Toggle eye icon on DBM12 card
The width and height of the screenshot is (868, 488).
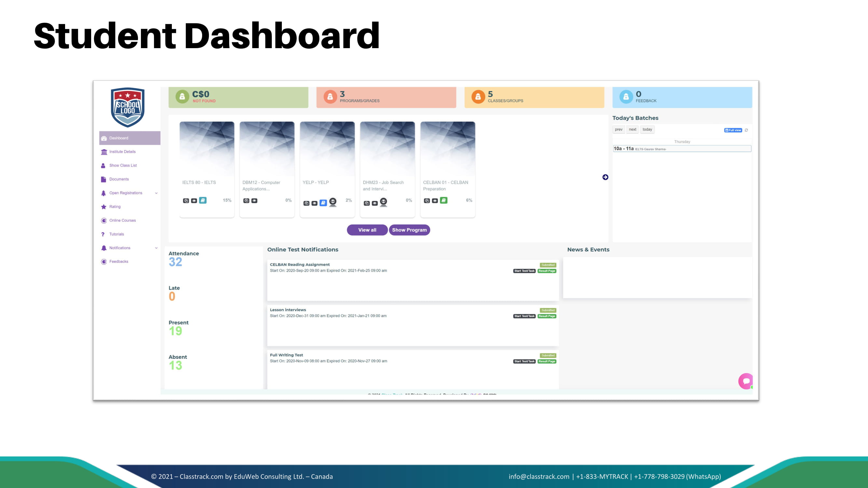[x=255, y=201]
